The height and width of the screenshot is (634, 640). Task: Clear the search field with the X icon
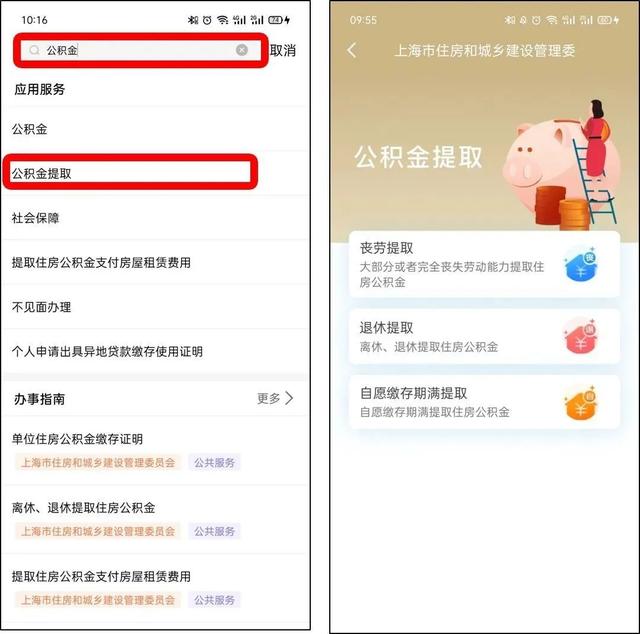pyautogui.click(x=242, y=50)
